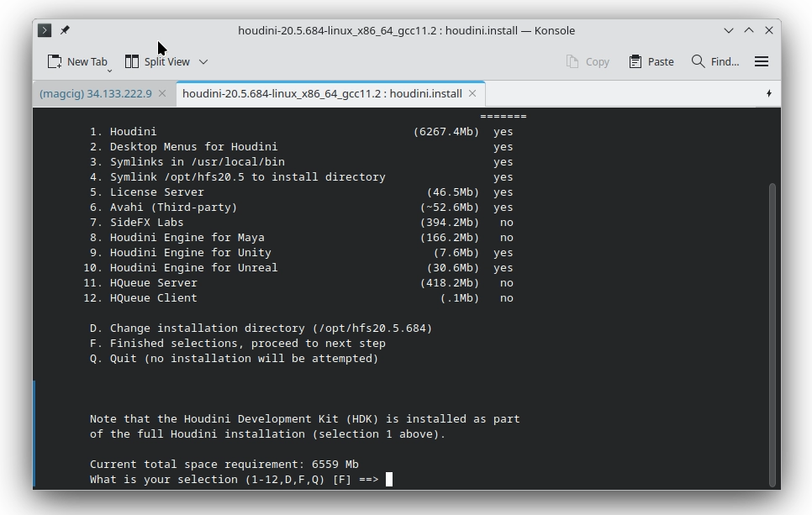Select the houdini.install tab
This screenshot has width=812, height=515.
[322, 94]
